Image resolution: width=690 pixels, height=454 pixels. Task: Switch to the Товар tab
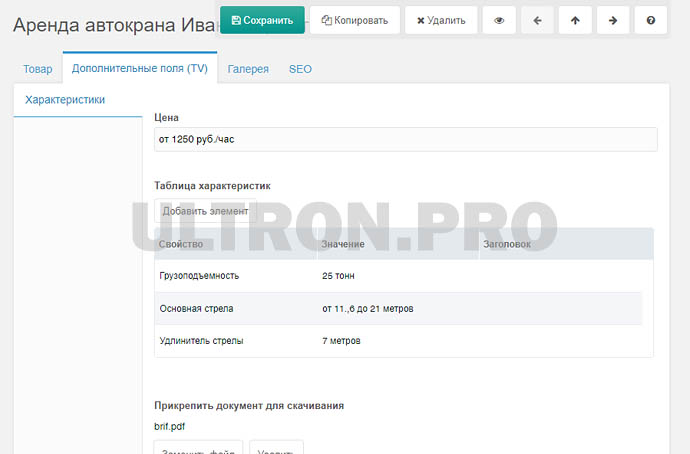pyautogui.click(x=38, y=69)
